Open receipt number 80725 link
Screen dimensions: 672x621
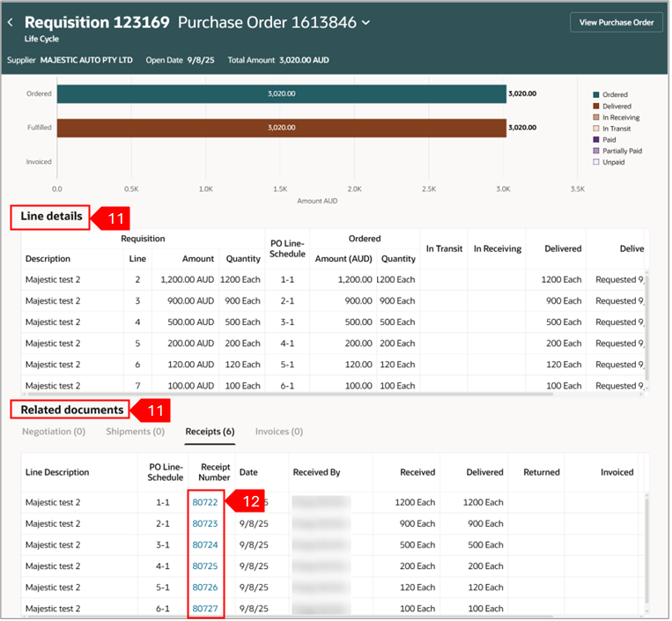coord(204,566)
